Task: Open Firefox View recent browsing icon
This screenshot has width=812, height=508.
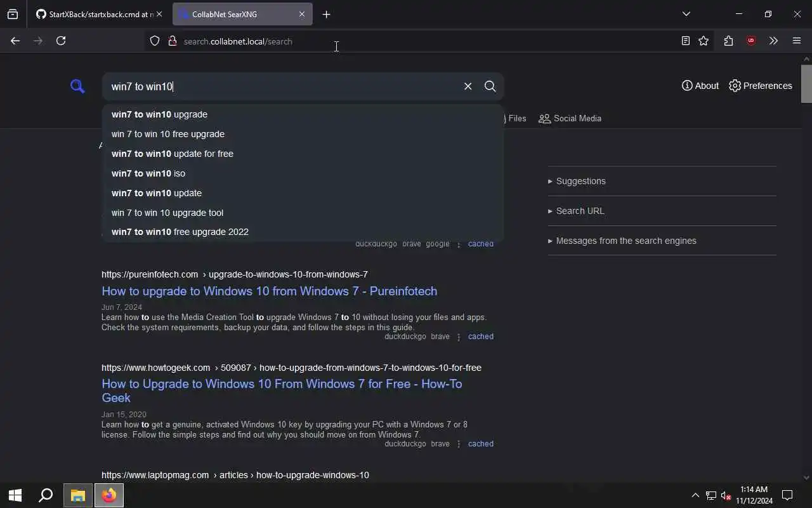Action: click(13, 14)
